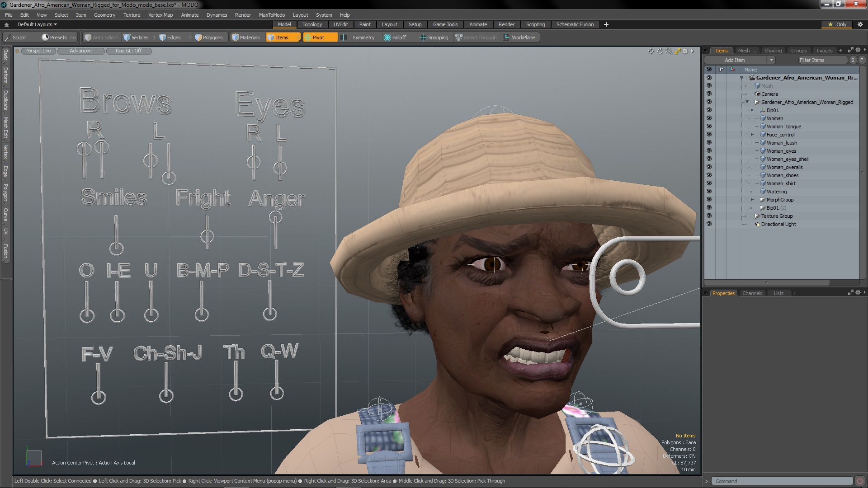Add a new tab next to the Images tab

click(840, 51)
